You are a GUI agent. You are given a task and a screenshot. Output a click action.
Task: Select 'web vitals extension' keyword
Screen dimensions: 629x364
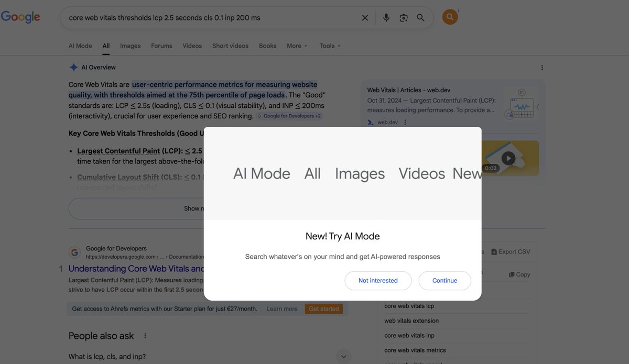pyautogui.click(x=411, y=321)
